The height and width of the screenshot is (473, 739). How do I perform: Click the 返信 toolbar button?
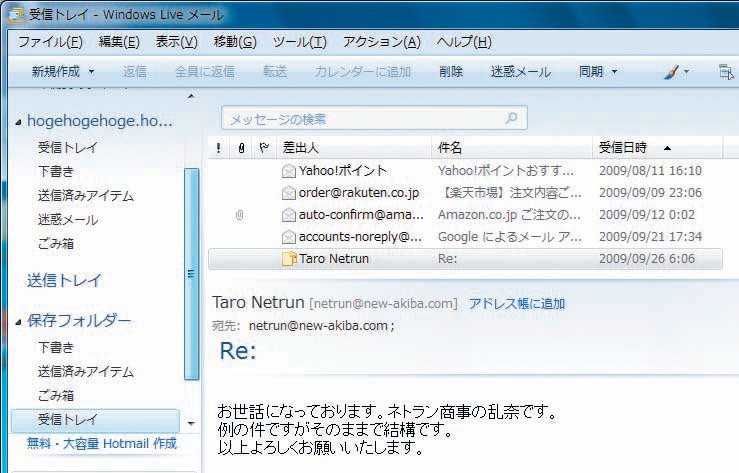135,72
